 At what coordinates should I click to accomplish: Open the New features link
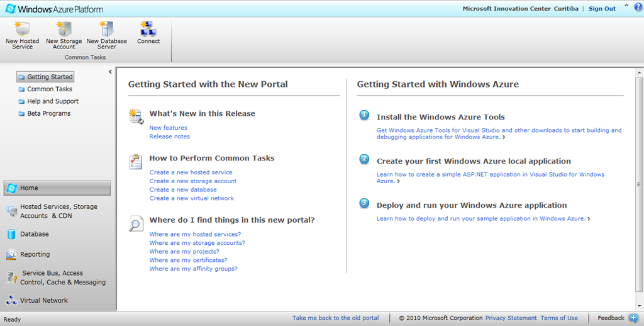coord(169,128)
